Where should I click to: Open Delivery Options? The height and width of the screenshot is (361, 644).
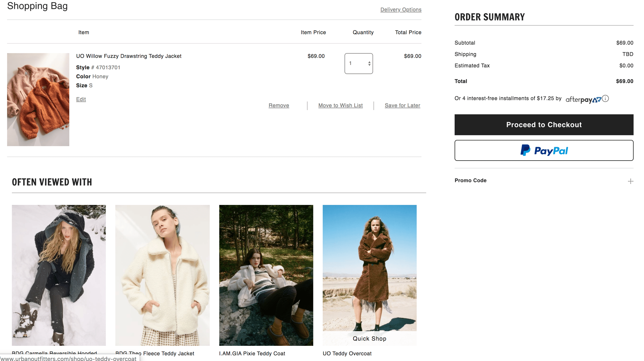[401, 9]
